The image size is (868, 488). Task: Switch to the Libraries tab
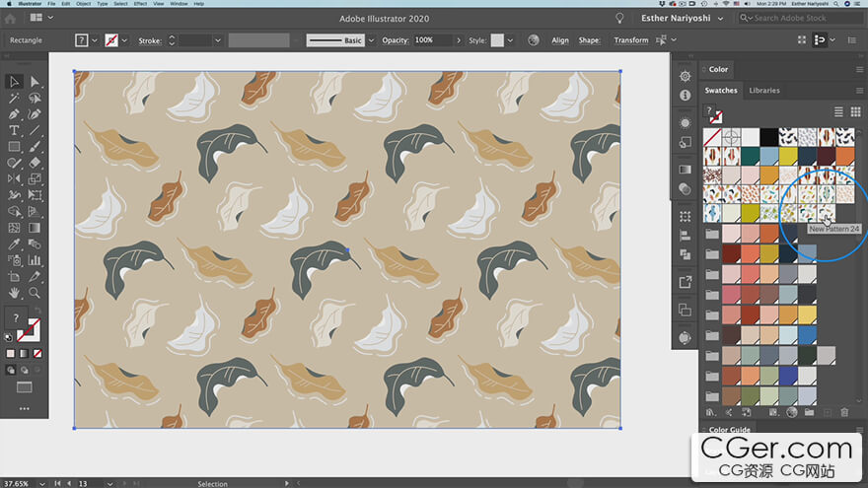click(x=763, y=90)
